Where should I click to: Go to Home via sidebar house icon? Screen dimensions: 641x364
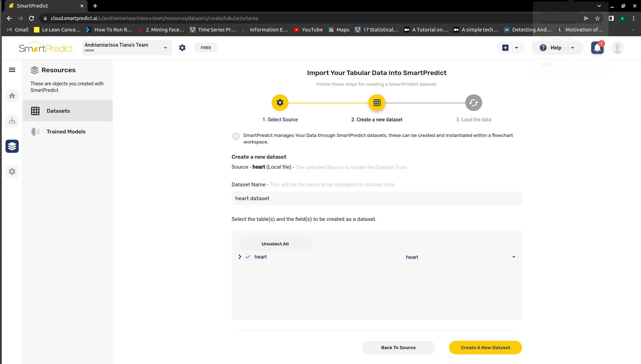pyautogui.click(x=12, y=96)
